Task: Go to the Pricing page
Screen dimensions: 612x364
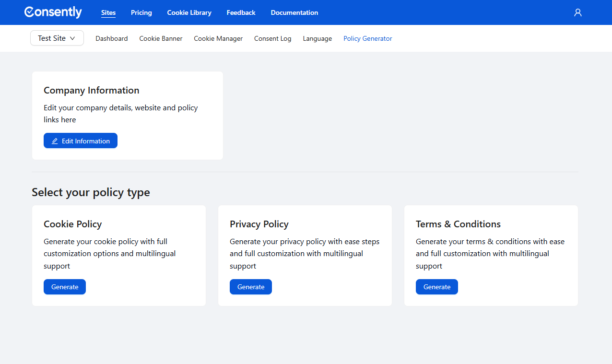Action: pos(141,12)
